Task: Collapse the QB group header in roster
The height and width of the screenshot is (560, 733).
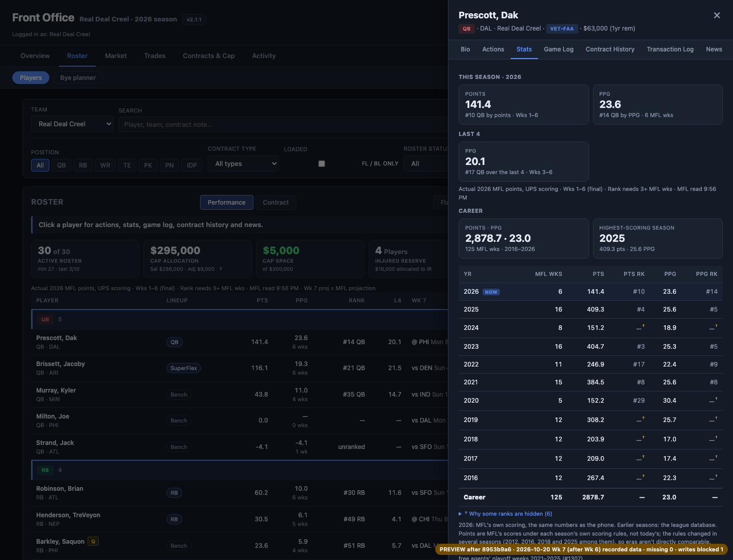Action: pyautogui.click(x=239, y=319)
